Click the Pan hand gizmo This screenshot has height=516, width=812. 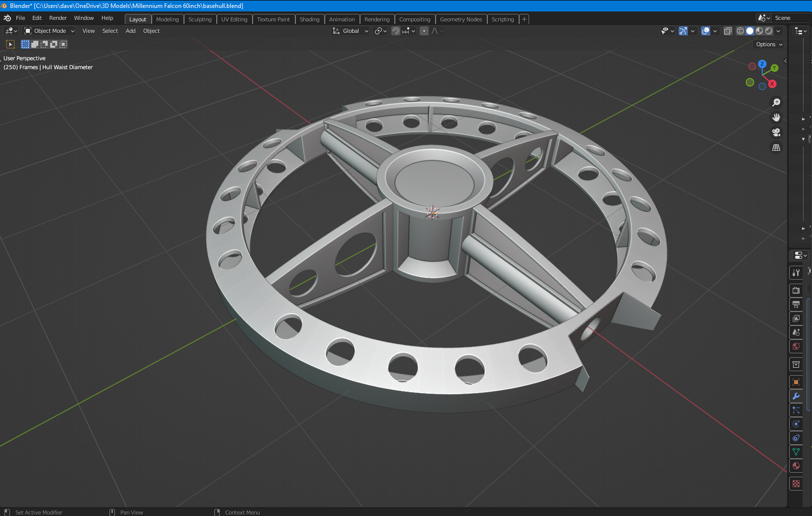[x=776, y=117]
